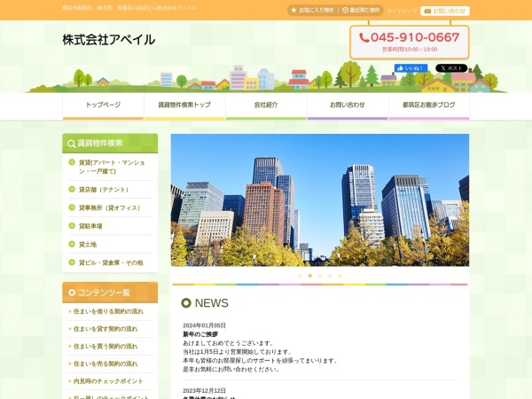532x399 pixels.
Task: Select the fifth slideshow pagination dot
Action: 340,276
